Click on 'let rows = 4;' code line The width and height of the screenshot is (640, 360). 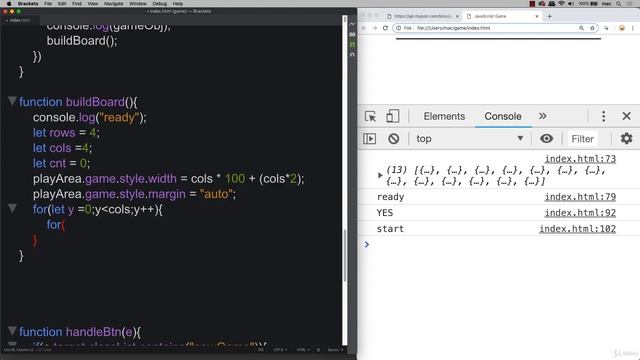point(66,133)
